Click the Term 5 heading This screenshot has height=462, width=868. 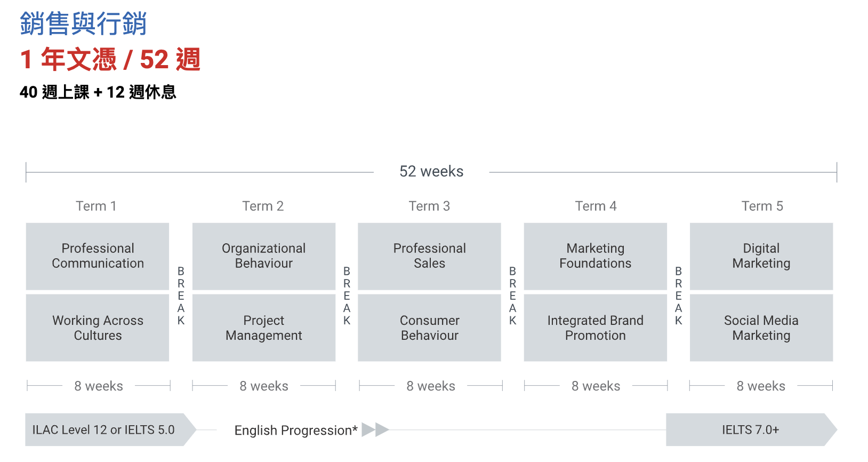click(x=762, y=206)
